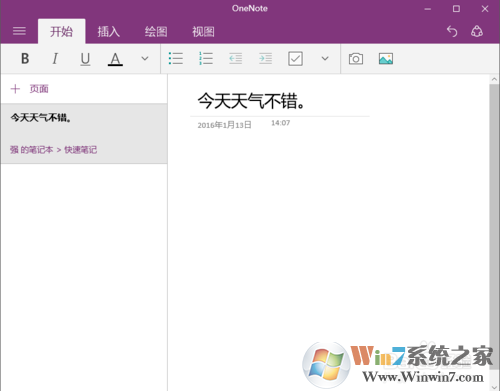Expand more font formatting options
The image size is (500, 391).
[145, 59]
